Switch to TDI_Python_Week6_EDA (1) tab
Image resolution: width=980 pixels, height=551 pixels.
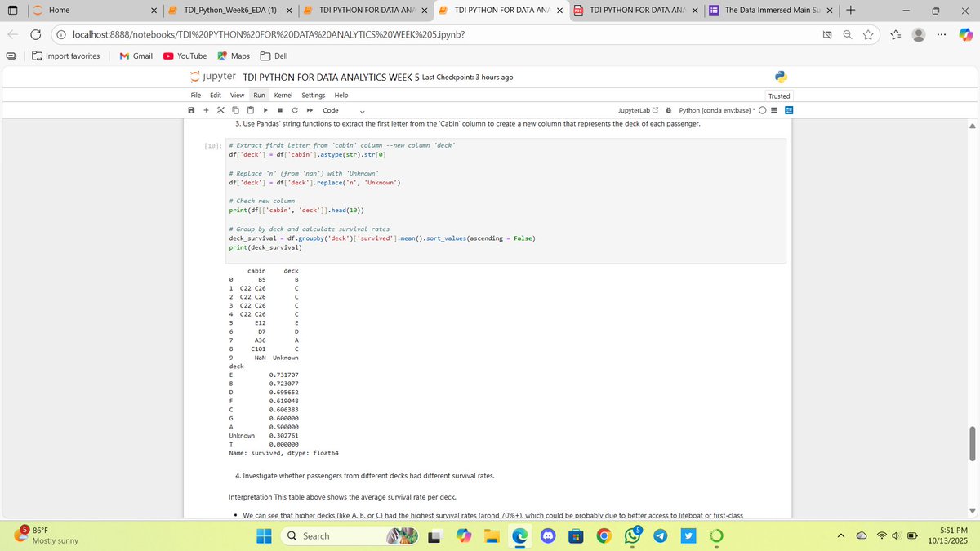[x=230, y=10]
